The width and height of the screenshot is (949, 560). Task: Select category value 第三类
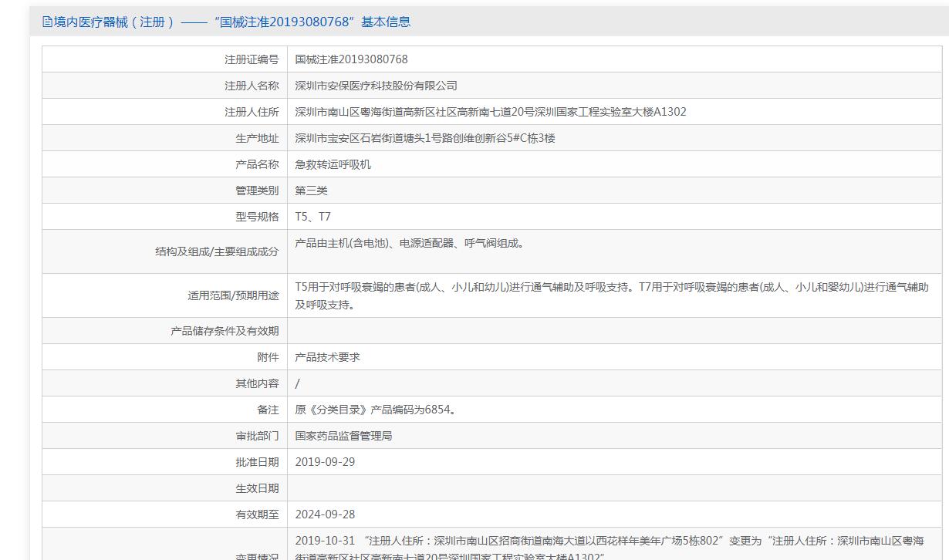(312, 191)
